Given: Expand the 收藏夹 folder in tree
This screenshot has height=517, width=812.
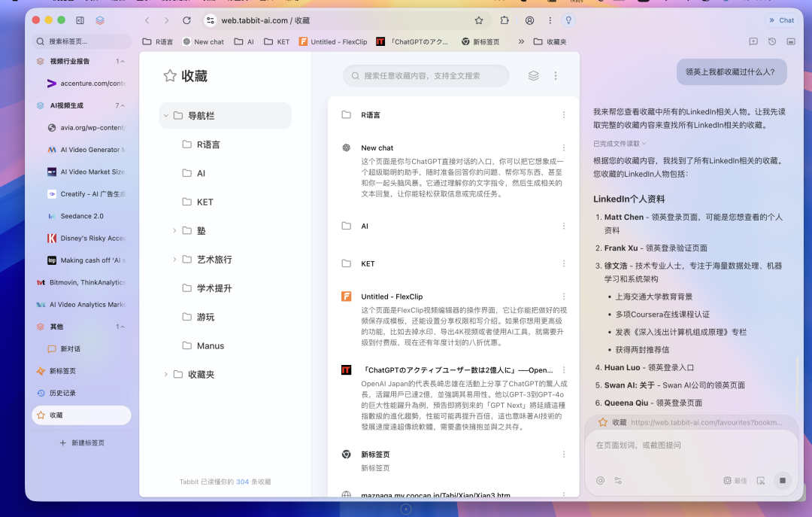Looking at the screenshot, I should (x=165, y=375).
